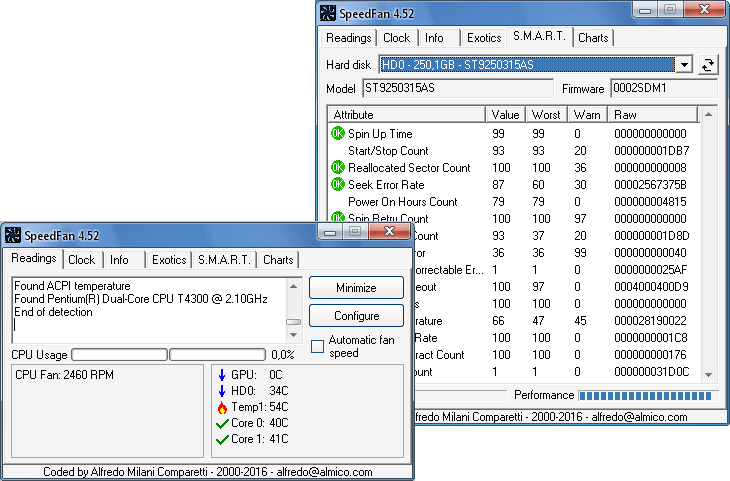Click the green checkmark next to Core 1

pyautogui.click(x=222, y=439)
